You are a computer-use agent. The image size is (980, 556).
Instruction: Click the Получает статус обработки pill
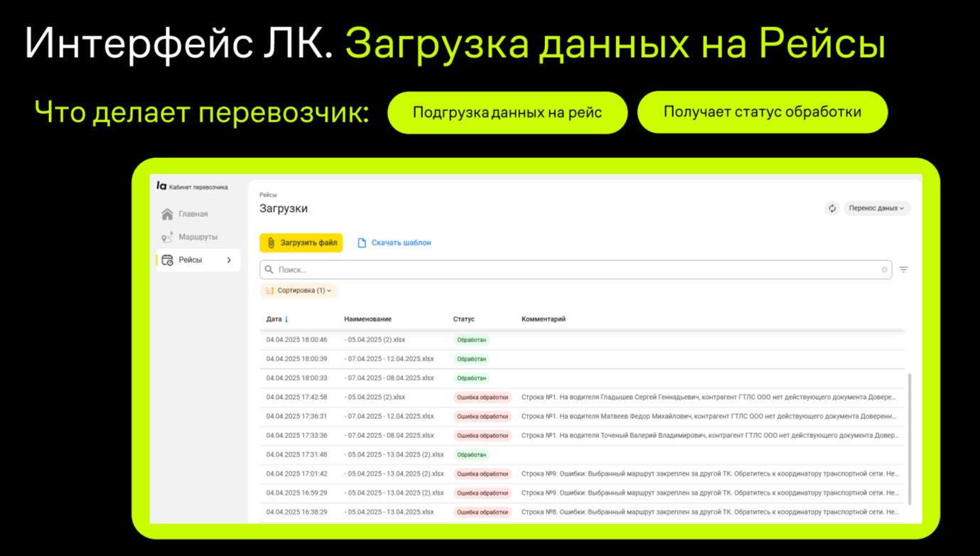click(763, 112)
